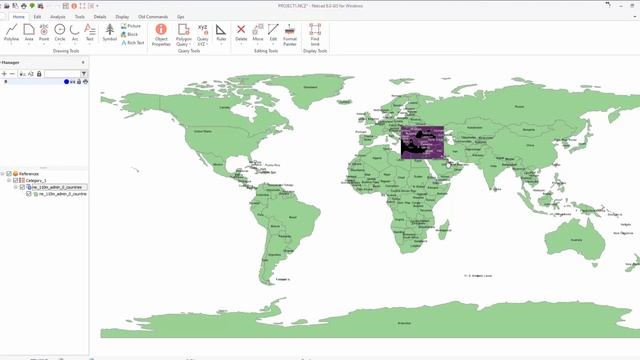Select the Circle drawing tool
This screenshot has width=640, height=360.
(x=60, y=32)
